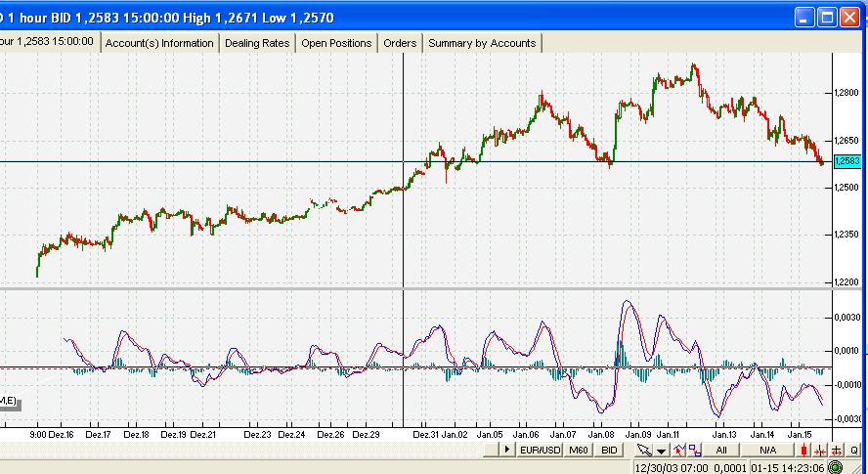Click the All button in the toolbar
This screenshot has width=868, height=474.
tap(721, 450)
